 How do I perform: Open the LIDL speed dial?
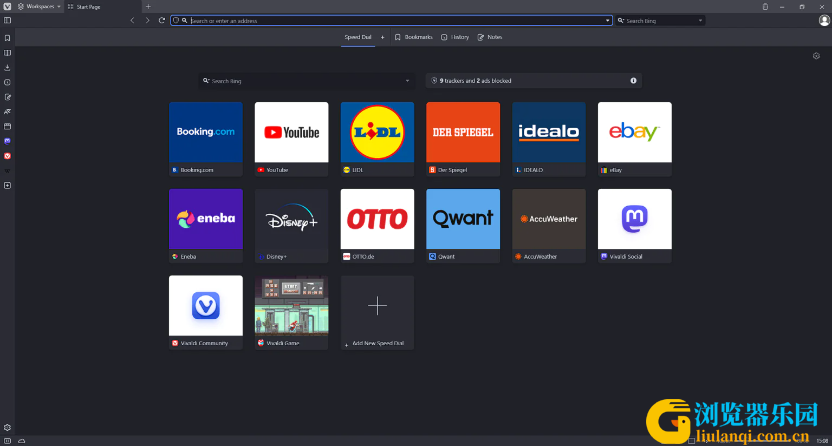click(377, 139)
